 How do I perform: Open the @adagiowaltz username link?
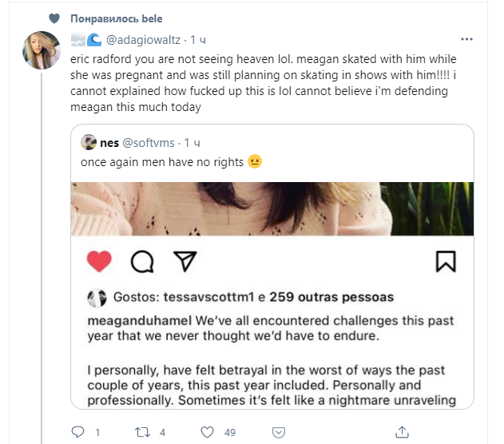click(x=144, y=38)
